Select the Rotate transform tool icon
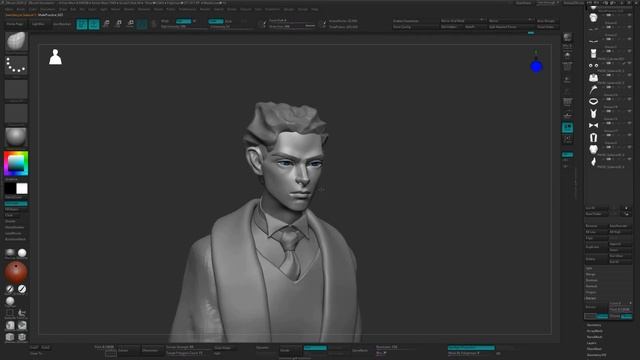Image resolution: width=640 pixels, height=360 pixels. pyautogui.click(x=130, y=24)
